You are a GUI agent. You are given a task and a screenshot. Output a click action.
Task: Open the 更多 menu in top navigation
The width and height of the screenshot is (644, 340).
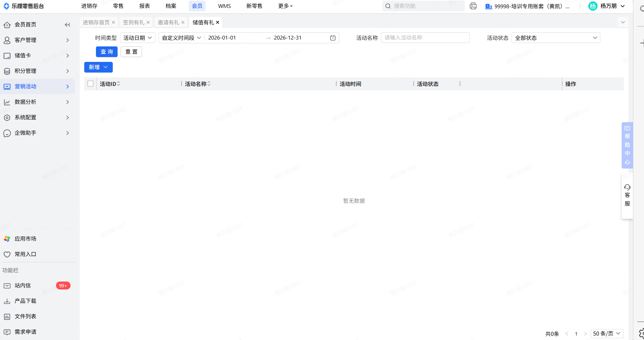click(285, 6)
